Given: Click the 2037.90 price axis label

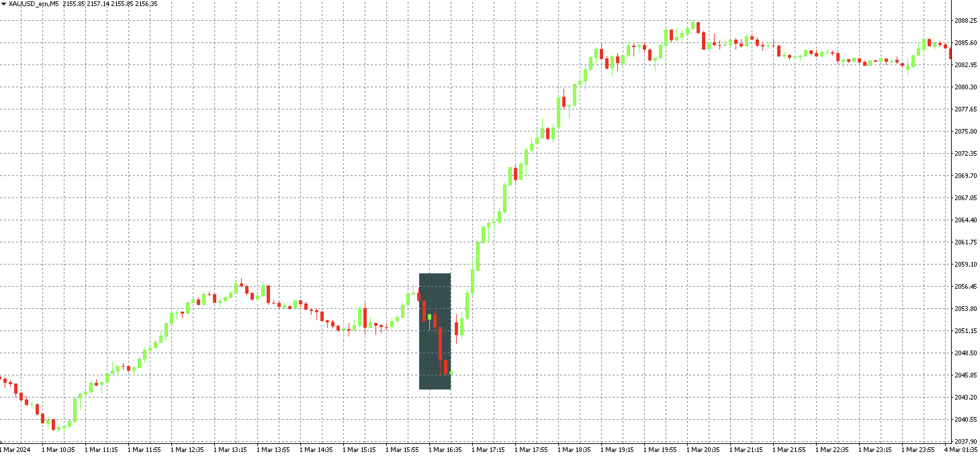Looking at the screenshot, I should click(966, 442).
